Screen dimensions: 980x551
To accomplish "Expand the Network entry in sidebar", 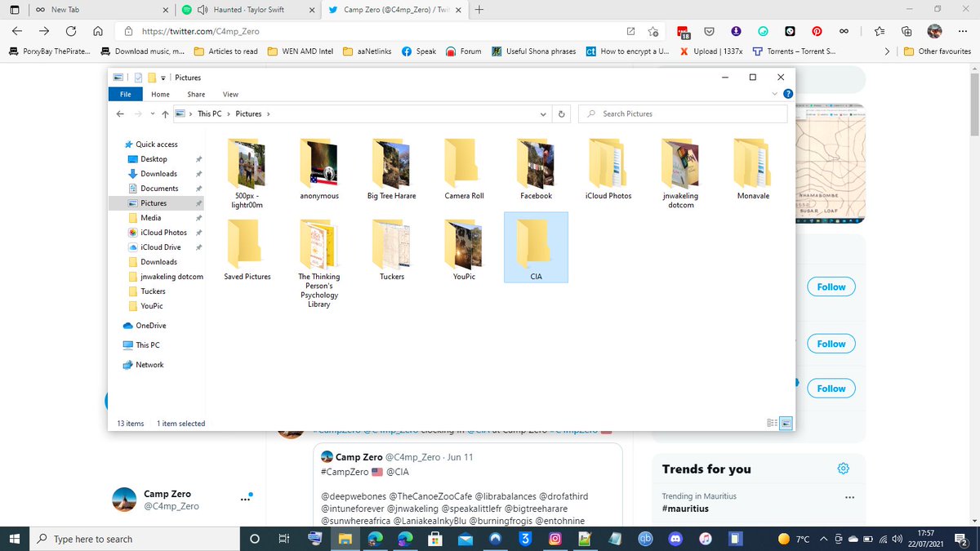I will (x=119, y=364).
